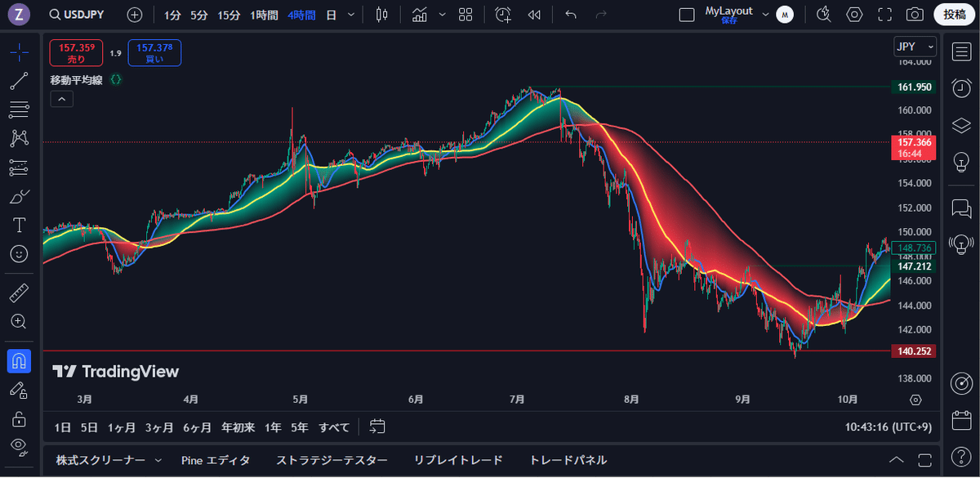Select the XABCD pattern tool
This screenshot has width=980, height=478.
click(x=19, y=139)
